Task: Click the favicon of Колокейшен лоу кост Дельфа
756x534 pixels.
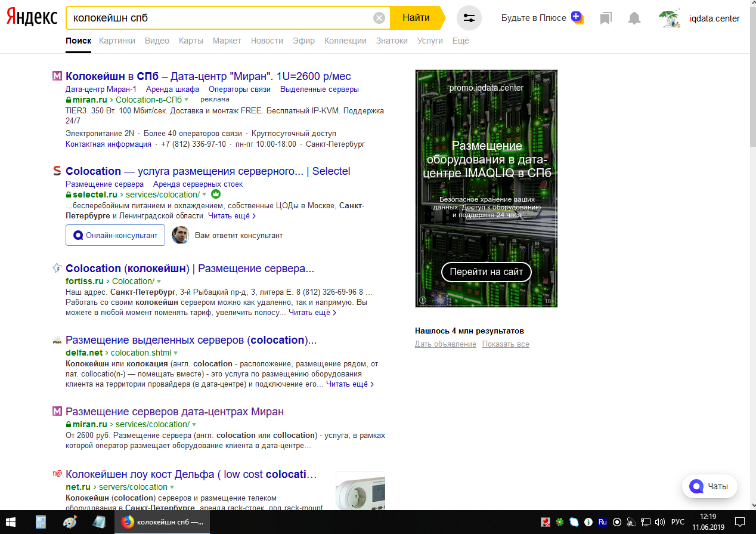Action: point(57,474)
